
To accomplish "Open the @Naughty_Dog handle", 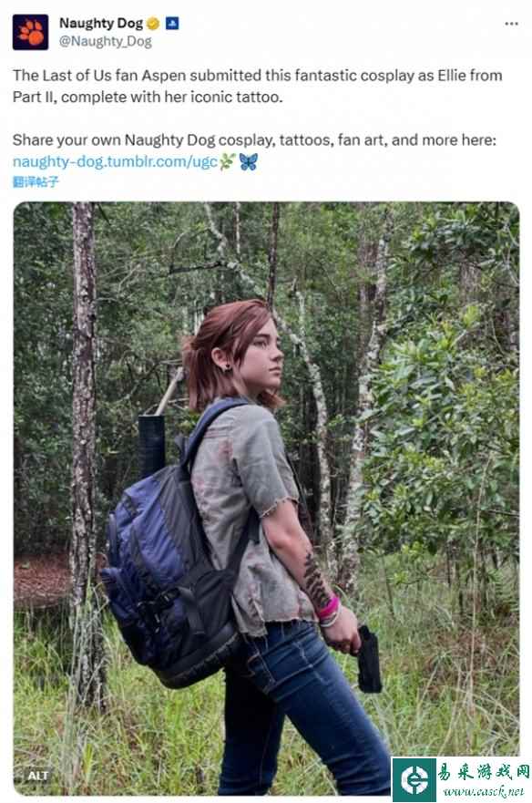I will (106, 42).
